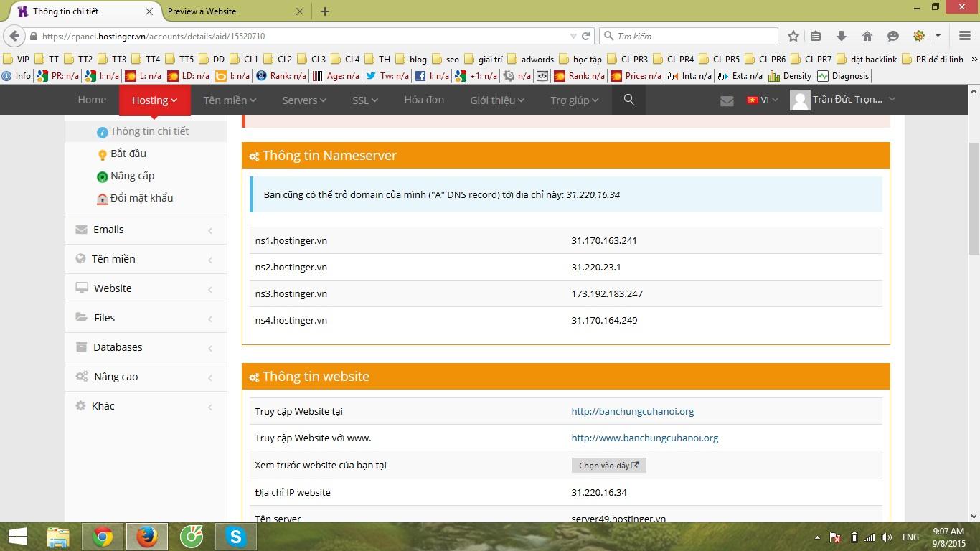Click the Density SEO toolbar item
Viewport: 980px width, 551px height.
pos(791,75)
